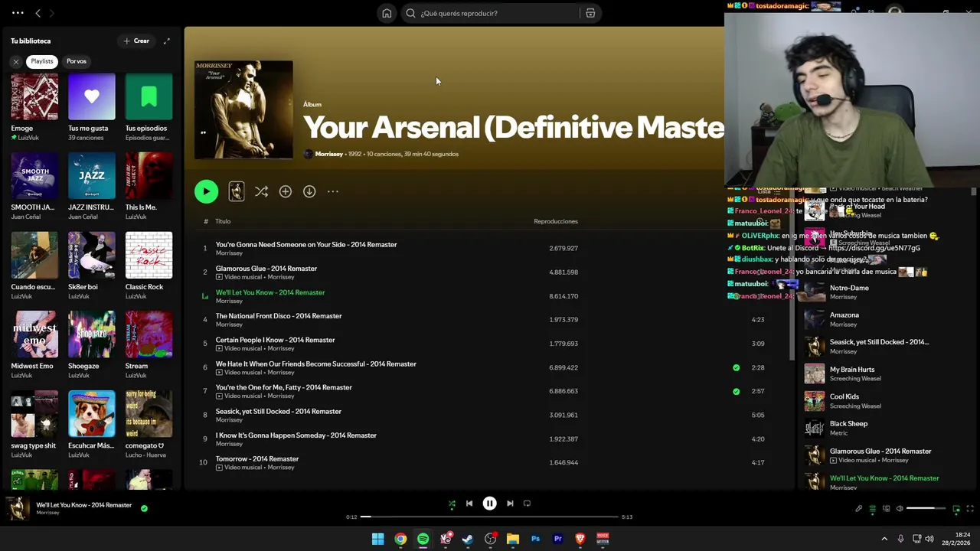The image size is (980, 551).
Task: Click the Windows Start button
Action: [x=377, y=539]
